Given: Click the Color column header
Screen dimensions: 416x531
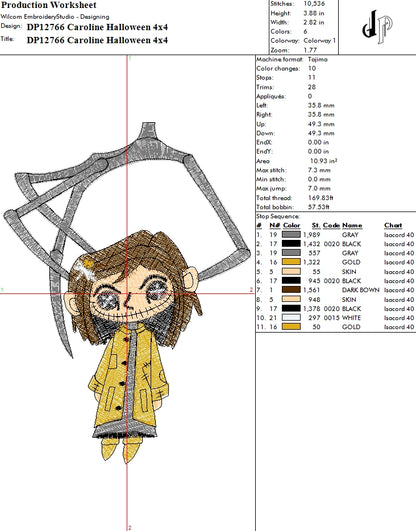Looking at the screenshot, I should [291, 225].
